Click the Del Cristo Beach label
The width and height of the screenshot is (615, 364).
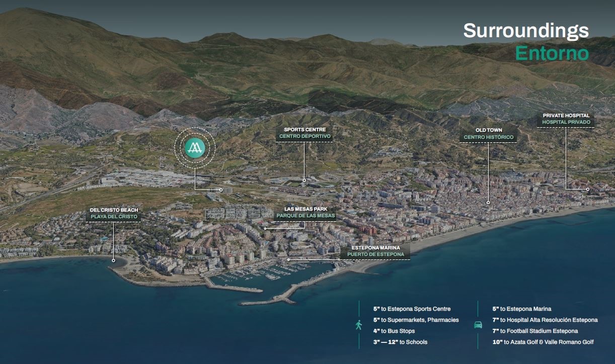(114, 210)
